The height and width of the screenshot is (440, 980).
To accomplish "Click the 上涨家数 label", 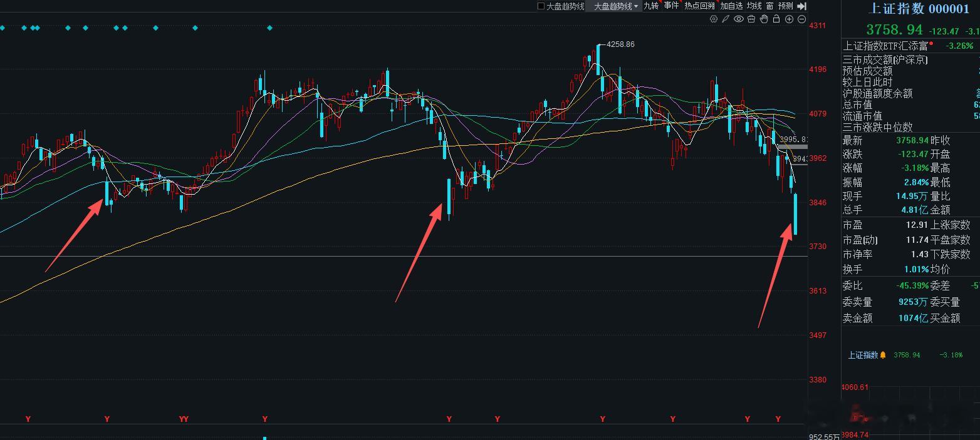I will pyautogui.click(x=950, y=225).
